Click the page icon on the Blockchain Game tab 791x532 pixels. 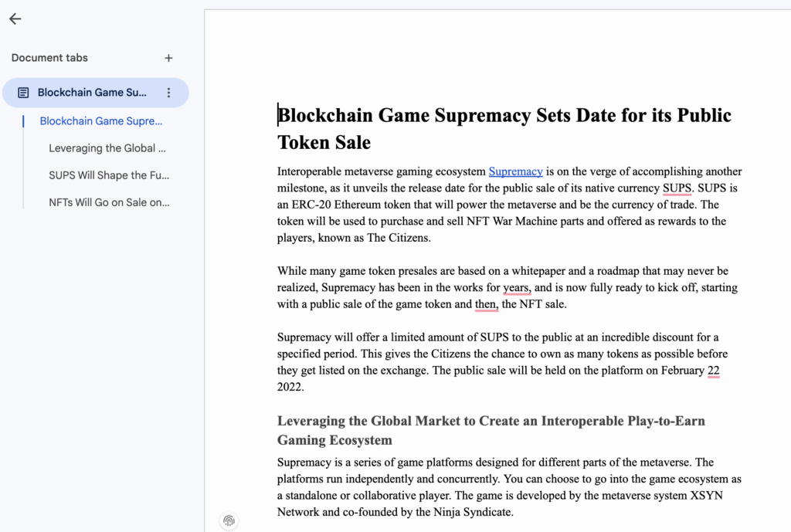click(23, 93)
